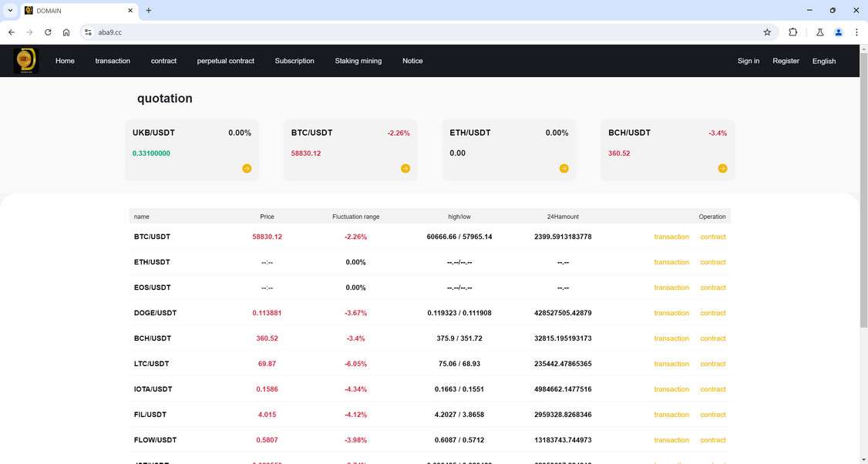
Task: Click the Sign in link
Action: 748,61
